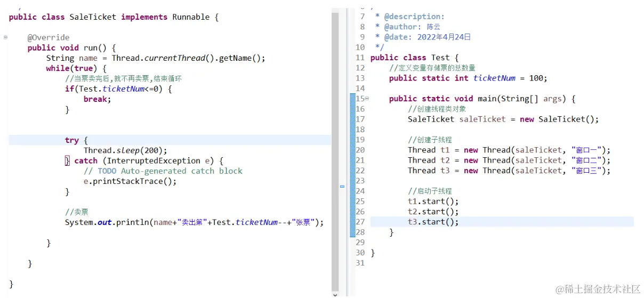This screenshot has width=644, height=298.
Task: Click the '//卖票' comment
Action: (77, 212)
